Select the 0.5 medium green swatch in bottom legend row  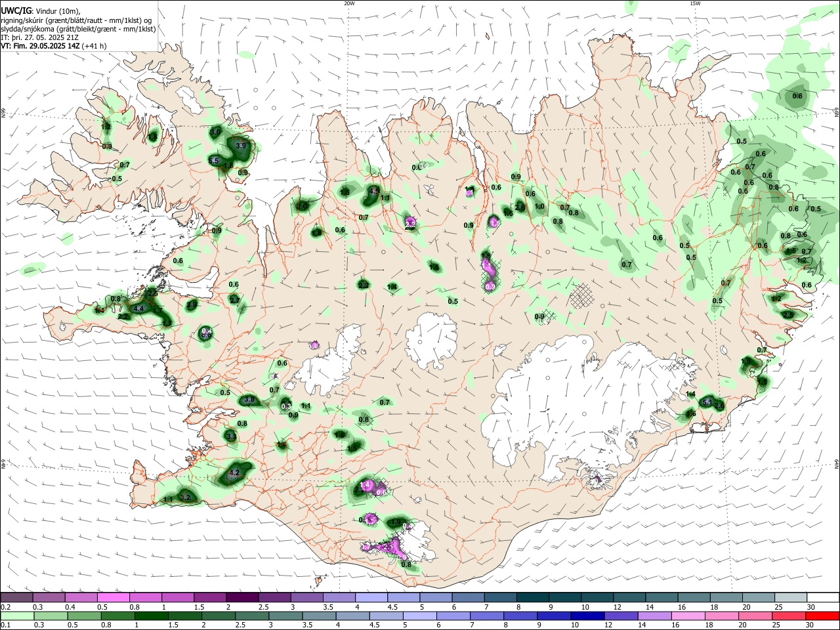[x=83, y=616]
